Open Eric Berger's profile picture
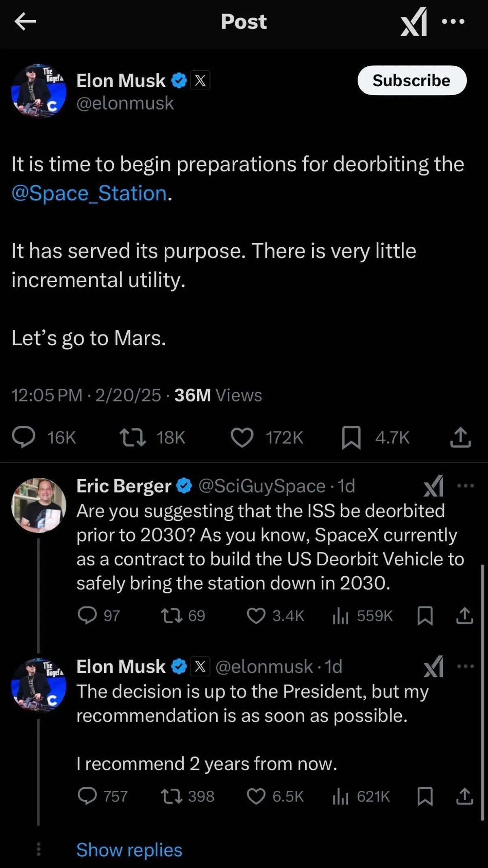The height and width of the screenshot is (868, 488). [39, 505]
